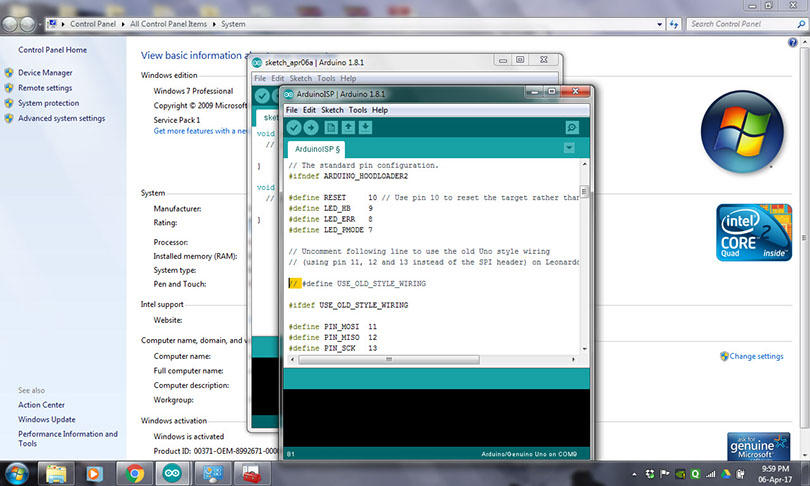The height and width of the screenshot is (486, 810).
Task: Open File menu in sketch_apr06a window
Action: [x=260, y=79]
